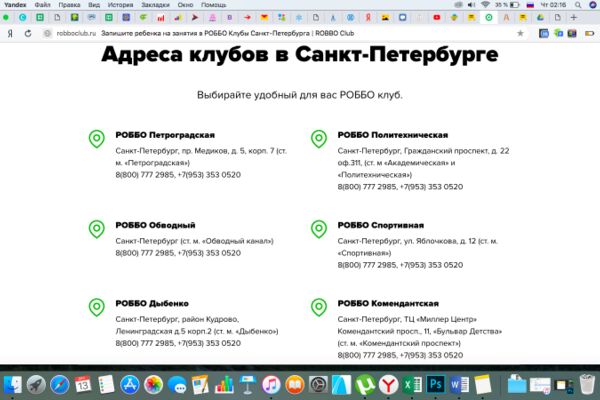Open the Файл menu
The height and width of the screenshot is (400, 600).
42,5
